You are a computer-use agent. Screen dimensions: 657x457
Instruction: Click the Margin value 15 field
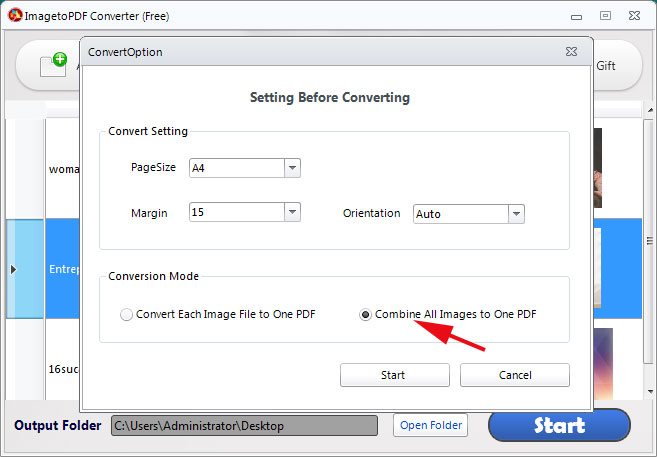pos(237,212)
